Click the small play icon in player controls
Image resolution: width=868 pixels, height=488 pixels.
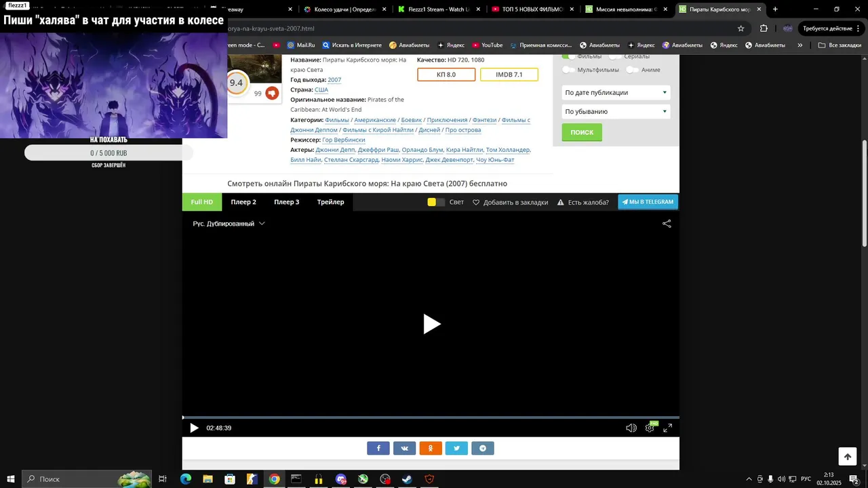194,428
